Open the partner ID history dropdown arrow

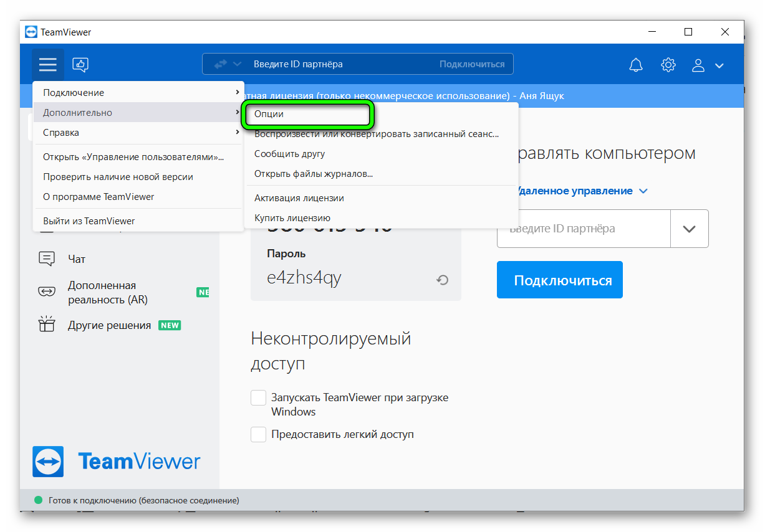689,229
